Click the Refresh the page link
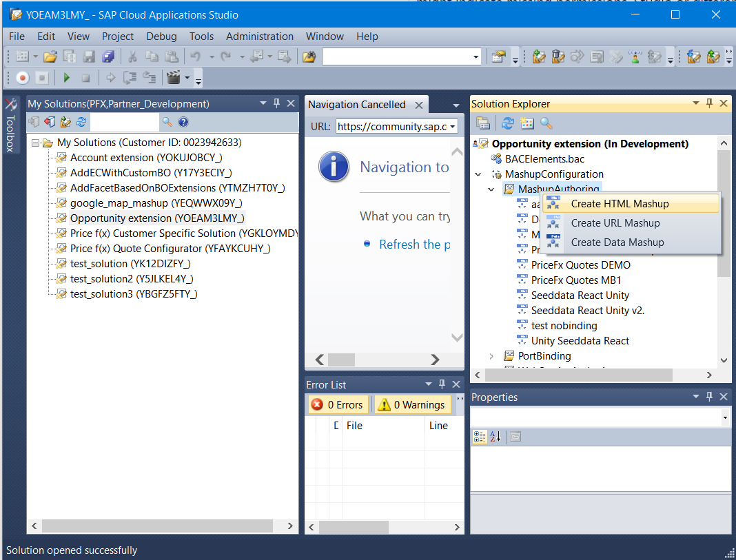Image resolution: width=736 pixels, height=560 pixels. pyautogui.click(x=414, y=245)
